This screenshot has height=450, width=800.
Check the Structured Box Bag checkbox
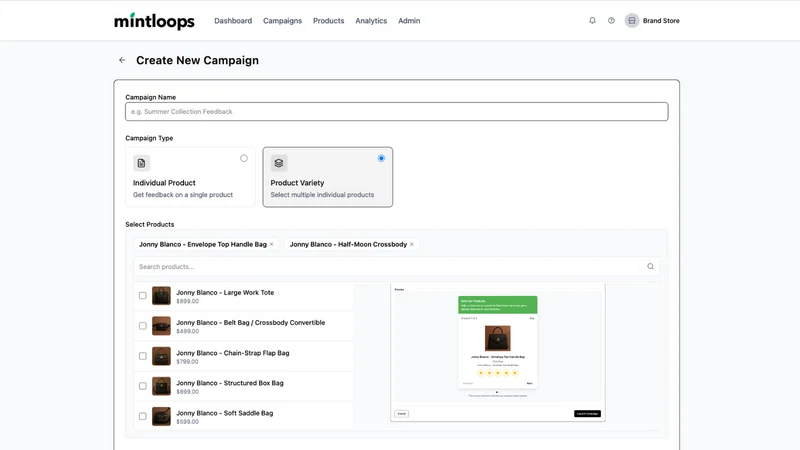[143, 386]
